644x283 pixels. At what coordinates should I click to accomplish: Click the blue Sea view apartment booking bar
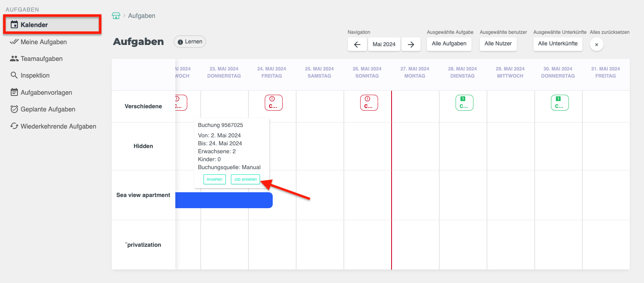click(x=224, y=200)
